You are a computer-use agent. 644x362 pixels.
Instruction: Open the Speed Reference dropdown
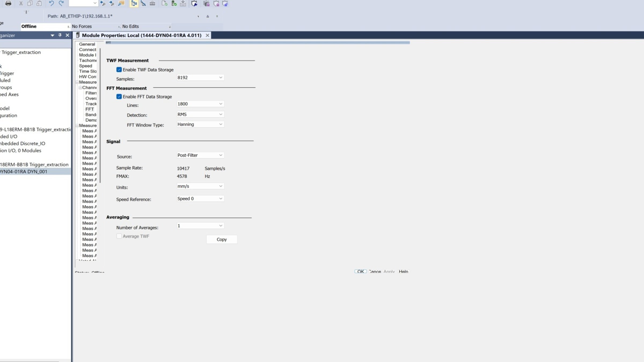point(200,198)
